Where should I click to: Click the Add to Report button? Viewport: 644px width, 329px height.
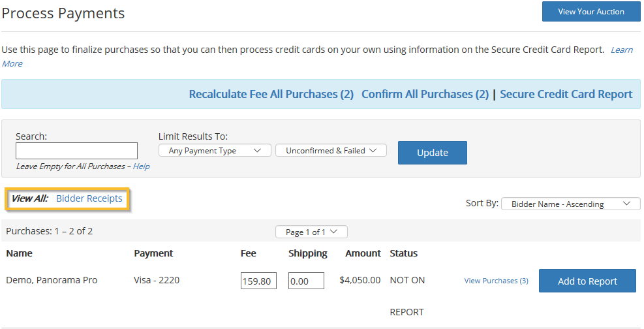pyautogui.click(x=587, y=281)
